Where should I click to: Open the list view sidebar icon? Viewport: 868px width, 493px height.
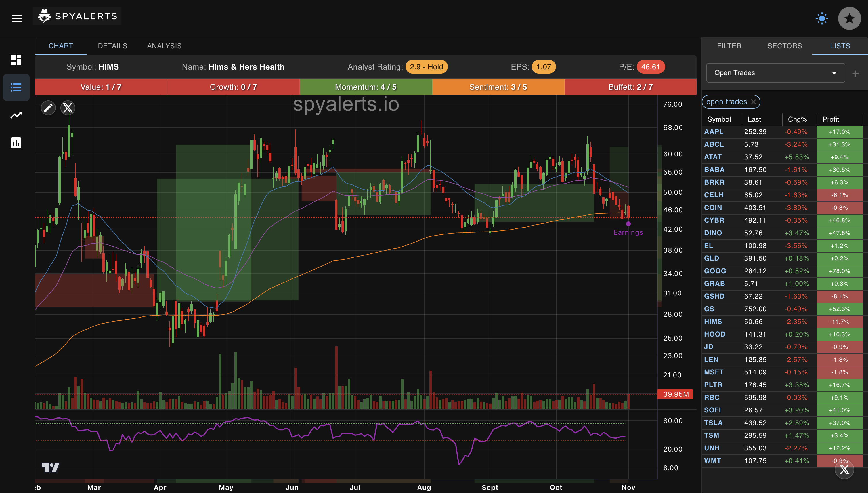[16, 87]
